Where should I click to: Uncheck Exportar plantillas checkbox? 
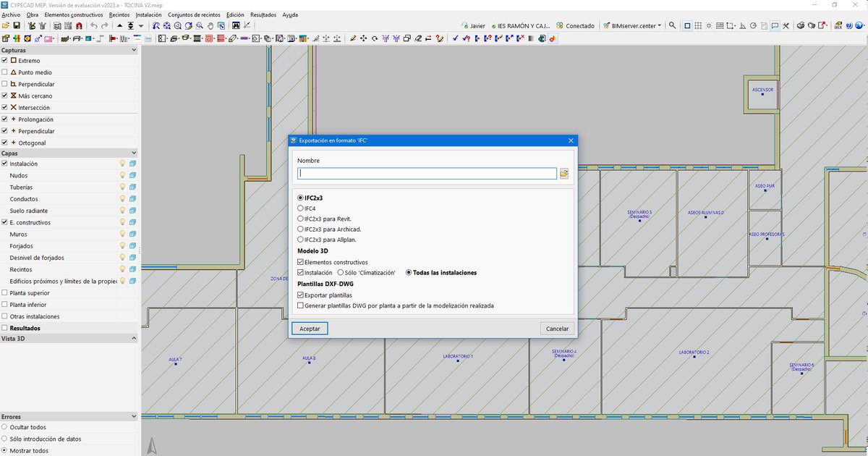301,295
